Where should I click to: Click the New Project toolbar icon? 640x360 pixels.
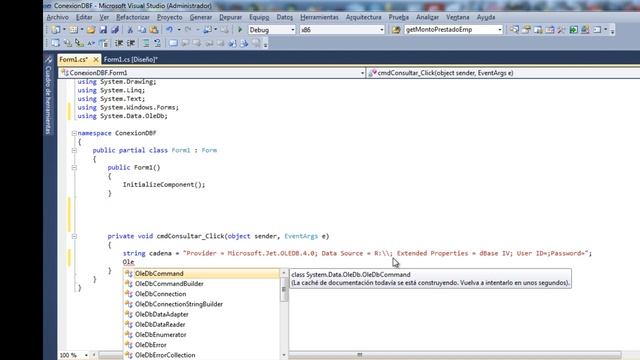pos(56,30)
